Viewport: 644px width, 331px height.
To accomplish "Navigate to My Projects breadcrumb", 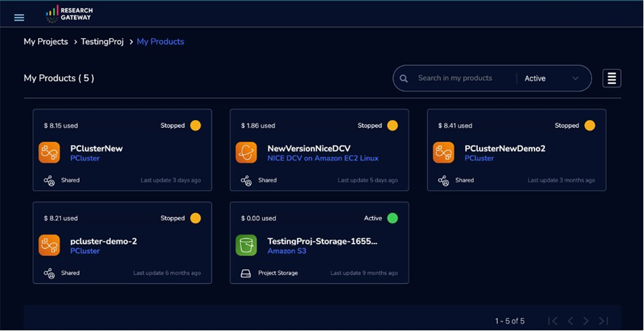I will pyautogui.click(x=46, y=42).
